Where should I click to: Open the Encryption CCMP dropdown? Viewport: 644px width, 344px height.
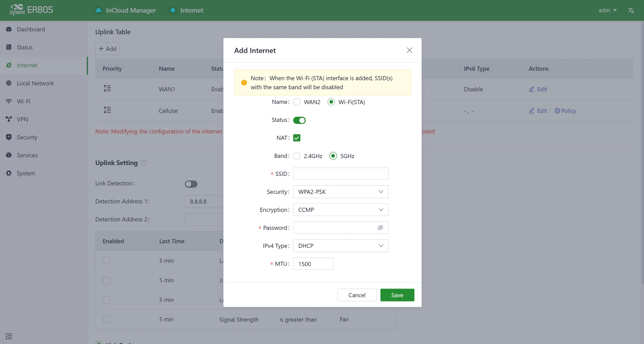coord(341,210)
